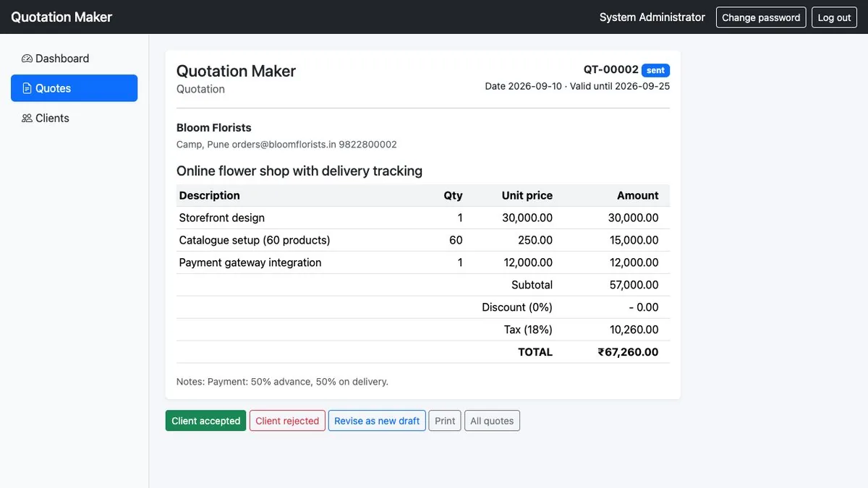868x488 pixels.
Task: Mark quote as Client accepted
Action: click(205, 421)
